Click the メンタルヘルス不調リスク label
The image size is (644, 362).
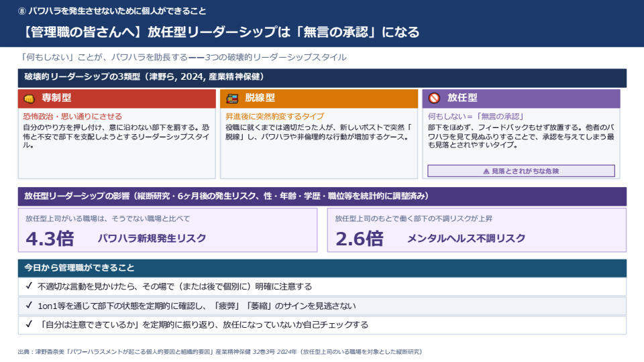tap(466, 239)
